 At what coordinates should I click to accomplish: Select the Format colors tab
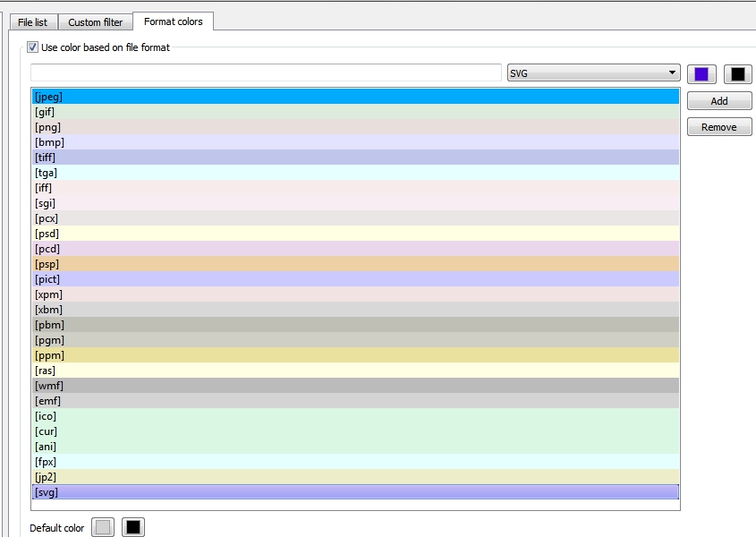pyautogui.click(x=173, y=21)
